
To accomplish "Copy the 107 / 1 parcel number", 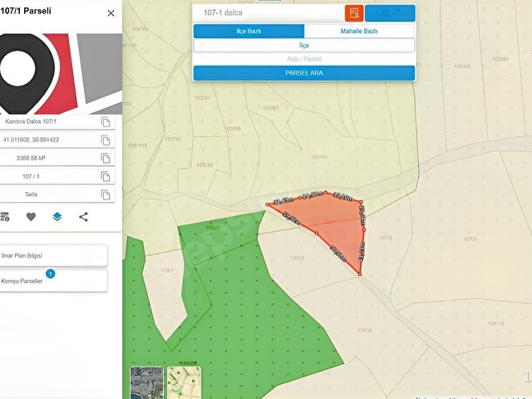I will coord(106,176).
